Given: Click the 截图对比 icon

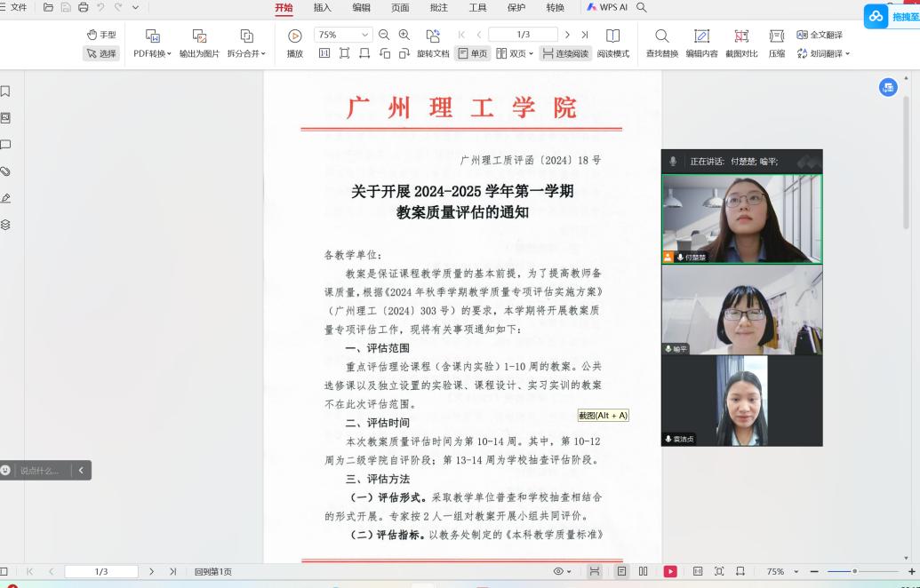Looking at the screenshot, I should (x=741, y=36).
